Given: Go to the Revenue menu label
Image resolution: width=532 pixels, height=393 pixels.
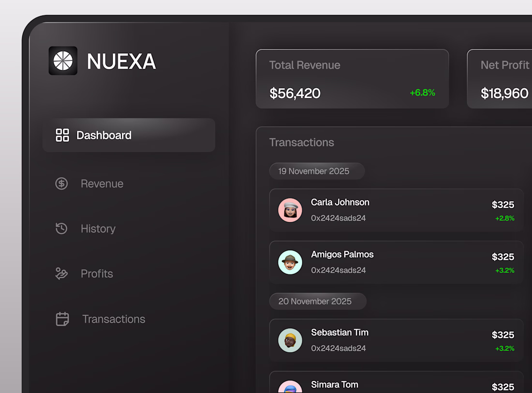Looking at the screenshot, I should point(102,183).
